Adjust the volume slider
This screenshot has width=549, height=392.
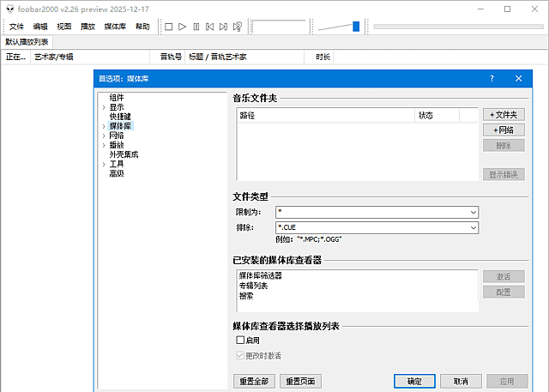pyautogui.click(x=356, y=27)
